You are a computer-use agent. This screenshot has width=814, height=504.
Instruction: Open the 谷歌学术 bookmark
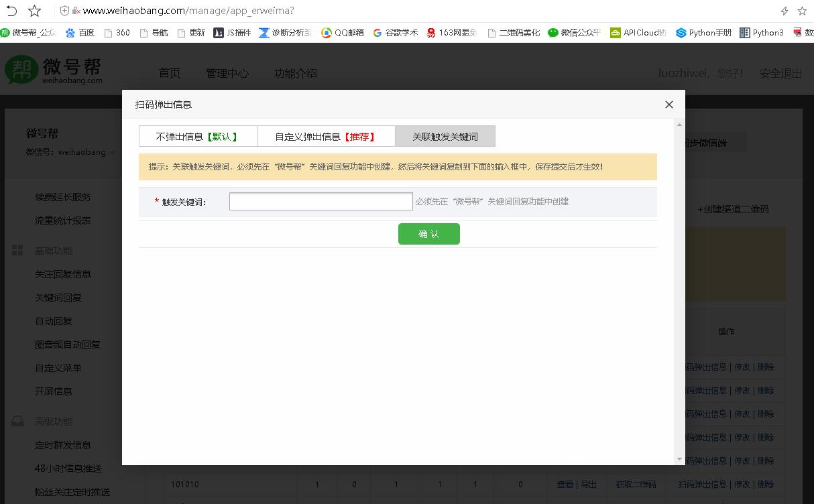395,32
